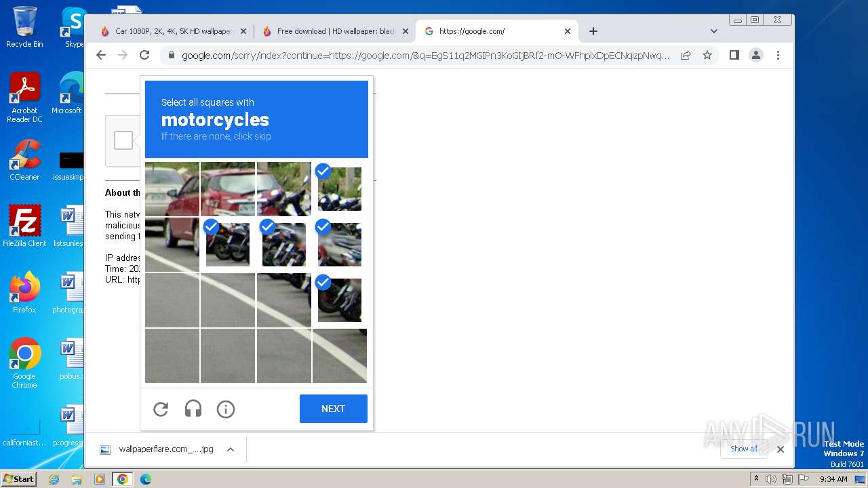The width and height of the screenshot is (868, 488).
Task: Deselect second-row checked tile beside red car
Action: point(228,245)
